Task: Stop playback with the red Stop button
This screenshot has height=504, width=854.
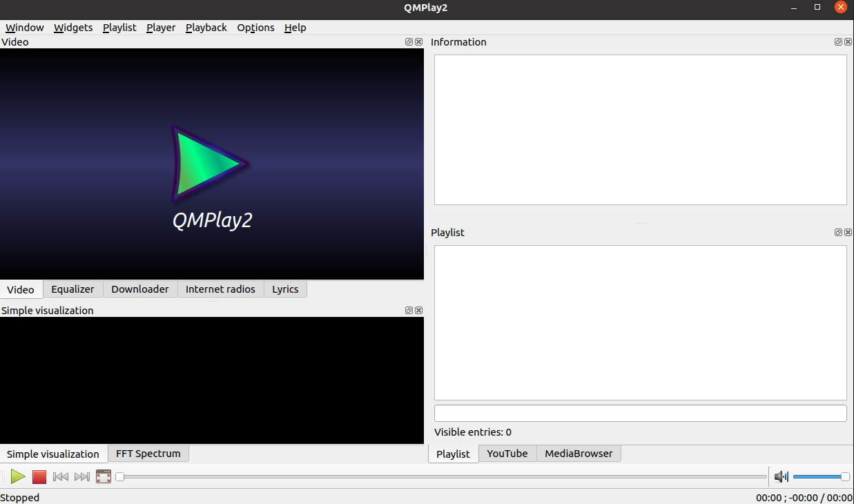Action: (x=39, y=476)
